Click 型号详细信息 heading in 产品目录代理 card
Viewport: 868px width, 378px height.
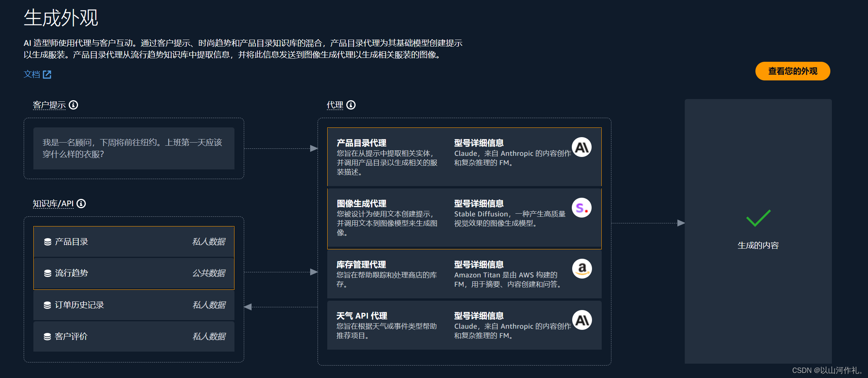(x=479, y=143)
